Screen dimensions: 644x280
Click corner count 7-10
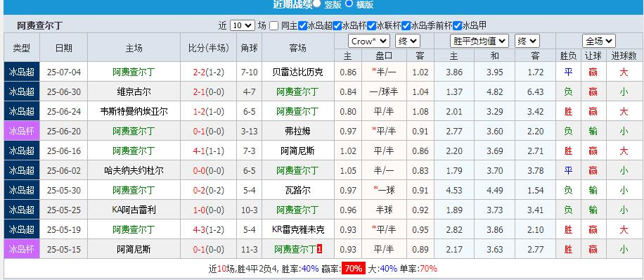coord(250,72)
